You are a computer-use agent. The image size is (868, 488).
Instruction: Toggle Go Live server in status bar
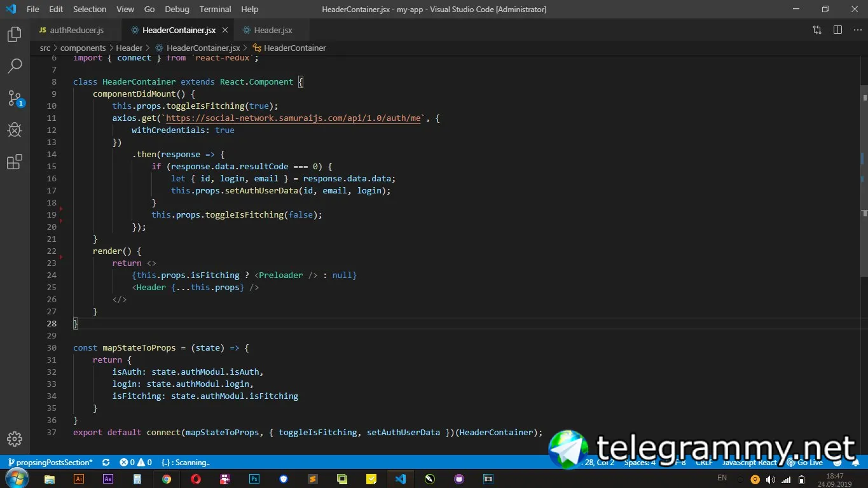pos(805,463)
